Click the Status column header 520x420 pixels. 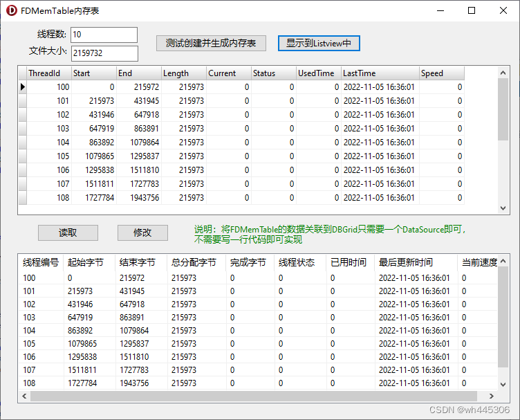pyautogui.click(x=274, y=73)
